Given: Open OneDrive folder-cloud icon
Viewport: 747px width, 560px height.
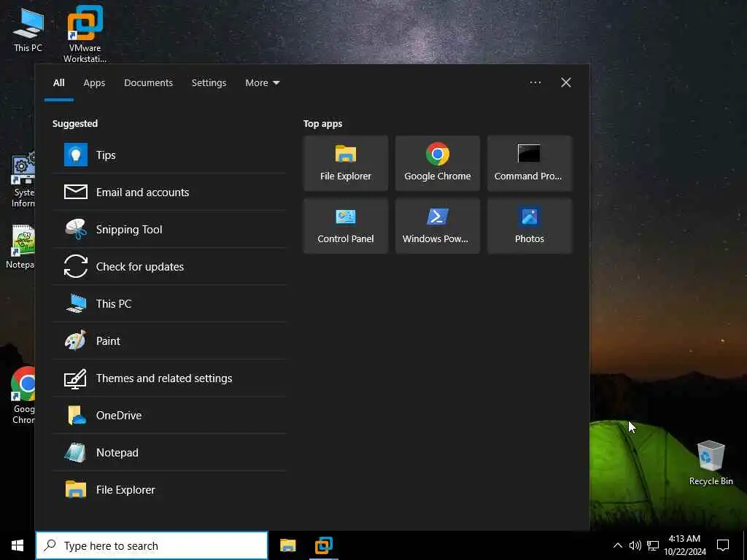Looking at the screenshot, I should coord(76,415).
